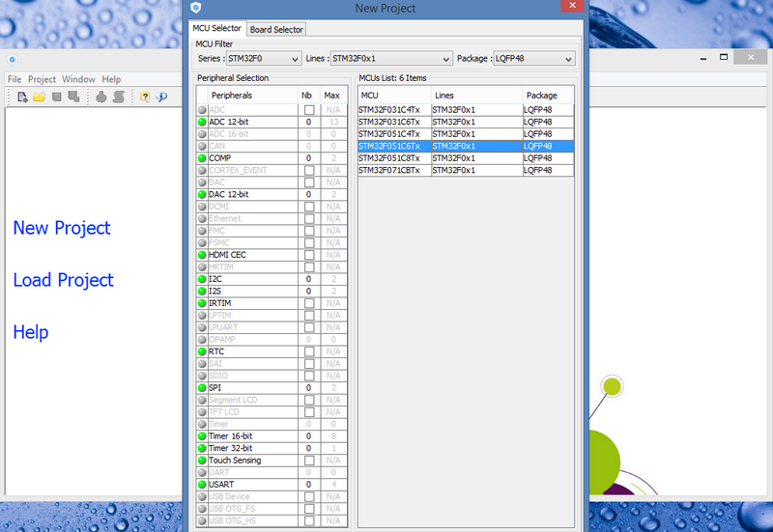Image resolution: width=773 pixels, height=532 pixels.
Task: Close the New Project dialog
Action: pyautogui.click(x=572, y=6)
